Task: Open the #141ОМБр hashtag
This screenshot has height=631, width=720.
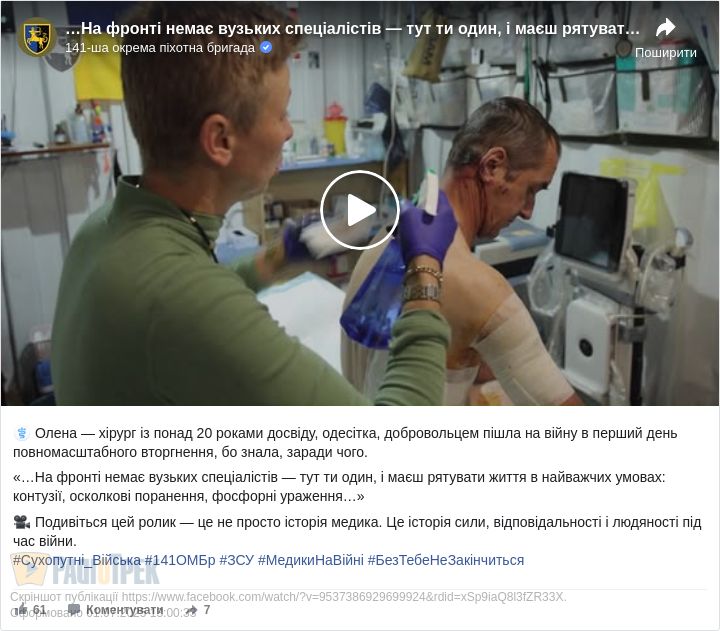Action: coord(180,560)
